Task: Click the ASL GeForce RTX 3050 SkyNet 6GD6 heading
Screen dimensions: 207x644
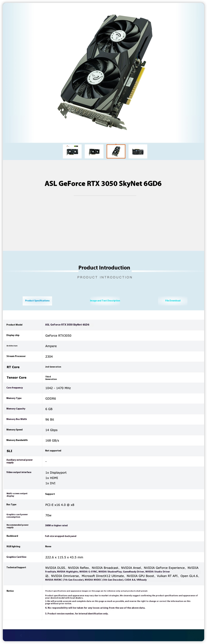Action: (103, 184)
